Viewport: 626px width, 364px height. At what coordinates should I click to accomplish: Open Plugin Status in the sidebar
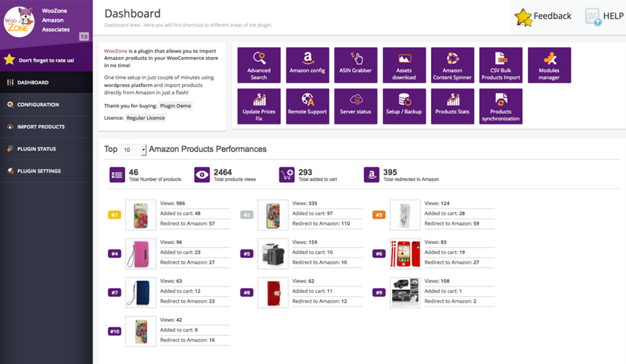coord(46,149)
